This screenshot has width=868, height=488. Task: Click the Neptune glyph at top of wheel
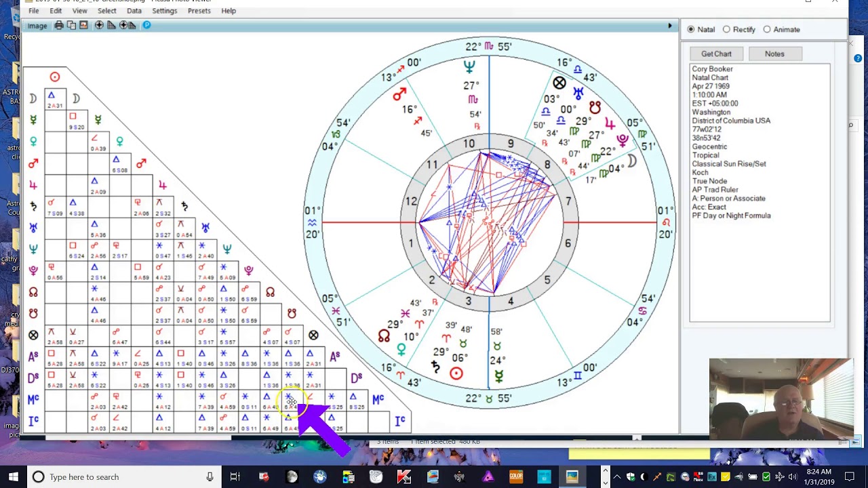469,66
